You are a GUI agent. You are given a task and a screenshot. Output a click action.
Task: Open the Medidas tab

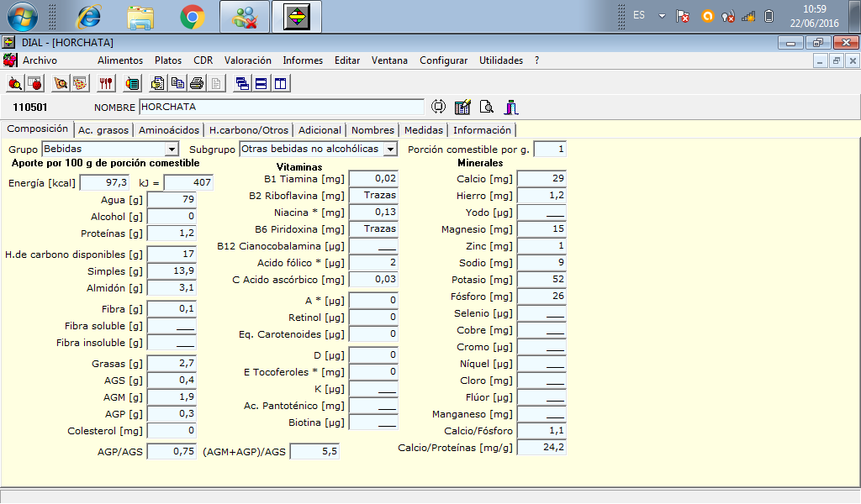(424, 130)
